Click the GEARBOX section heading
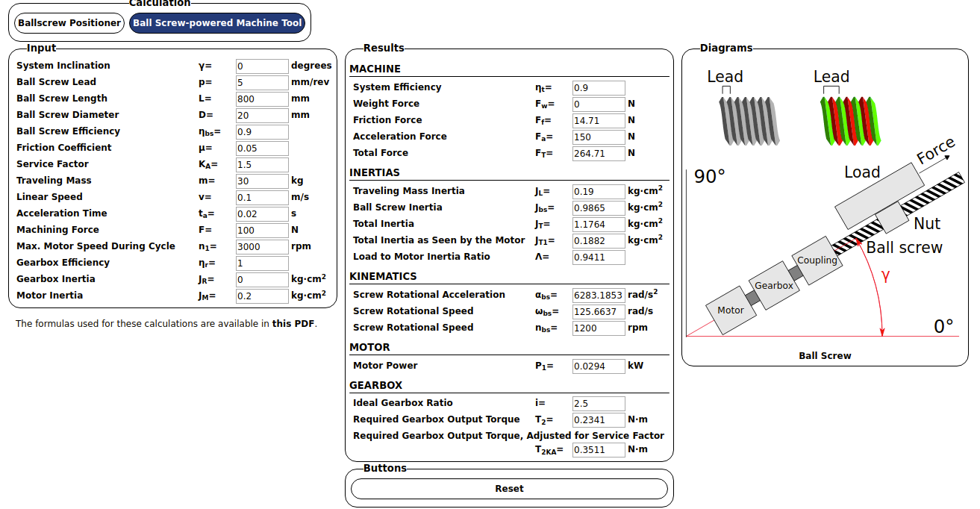Viewport: 980px width, 509px height. point(375,385)
